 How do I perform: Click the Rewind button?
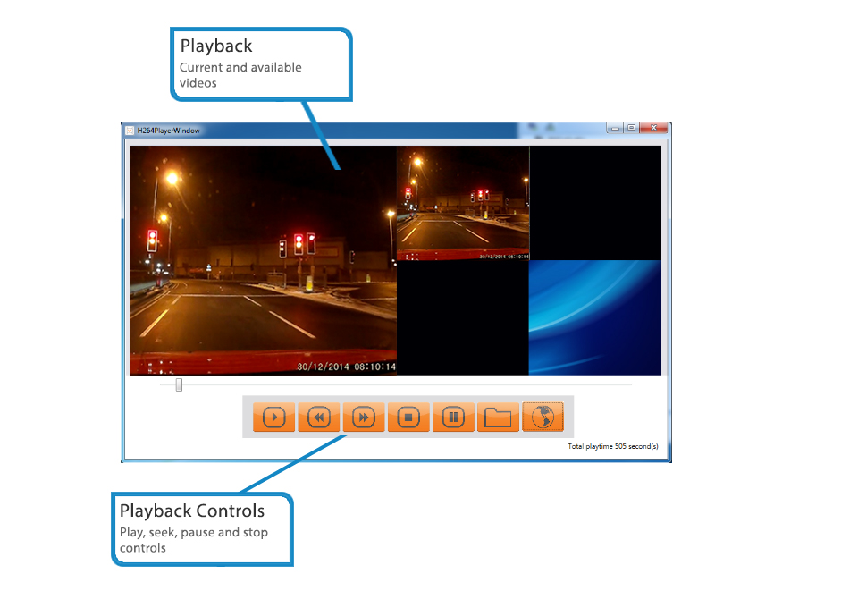(318, 418)
